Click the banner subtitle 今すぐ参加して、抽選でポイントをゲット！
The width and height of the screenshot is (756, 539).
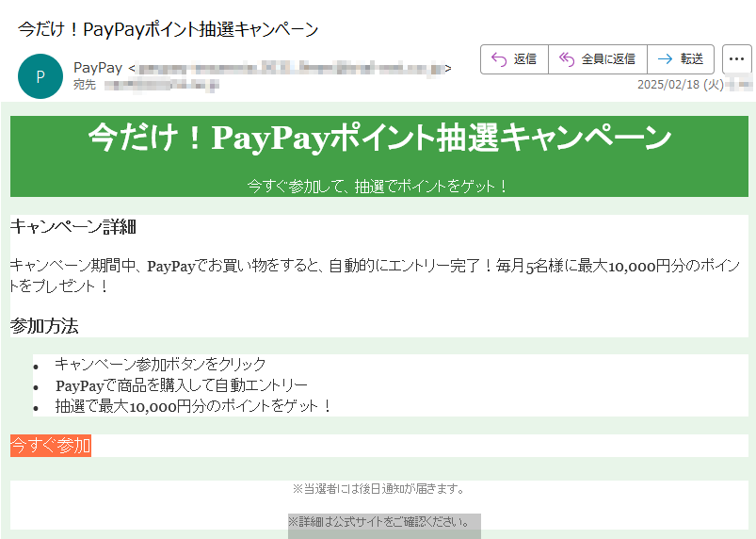pyautogui.click(x=378, y=186)
